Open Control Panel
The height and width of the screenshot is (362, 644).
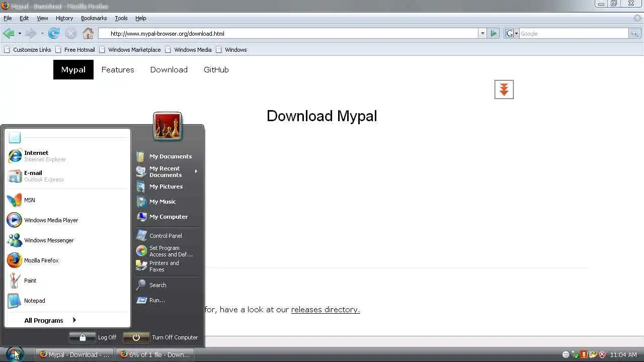tap(167, 236)
